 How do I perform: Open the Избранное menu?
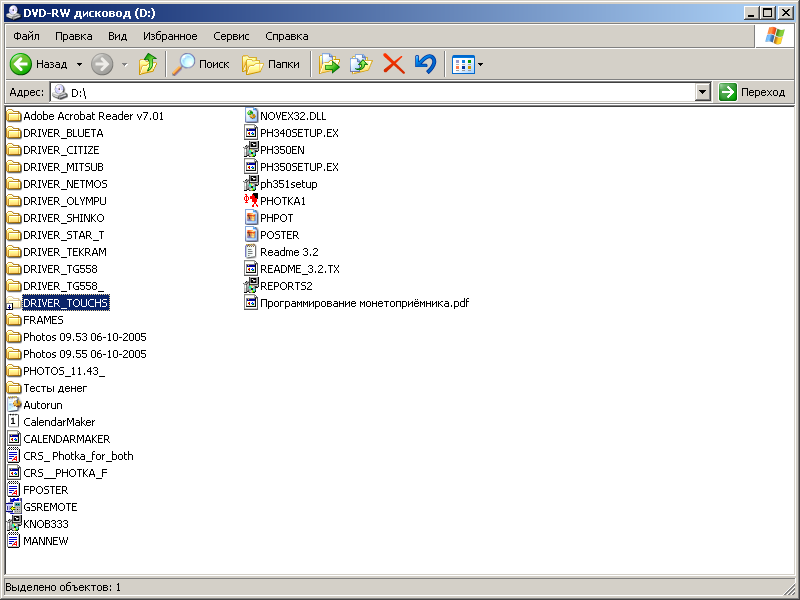170,36
